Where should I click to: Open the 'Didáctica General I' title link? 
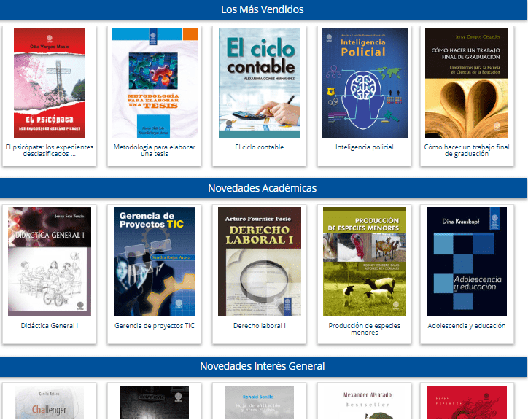(x=50, y=326)
